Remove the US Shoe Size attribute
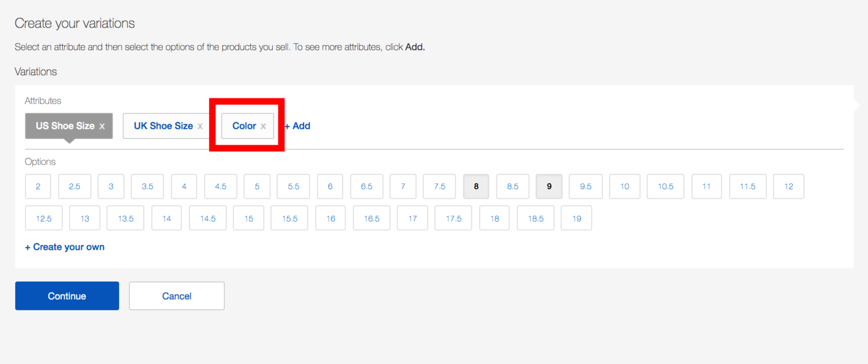 click(x=102, y=127)
